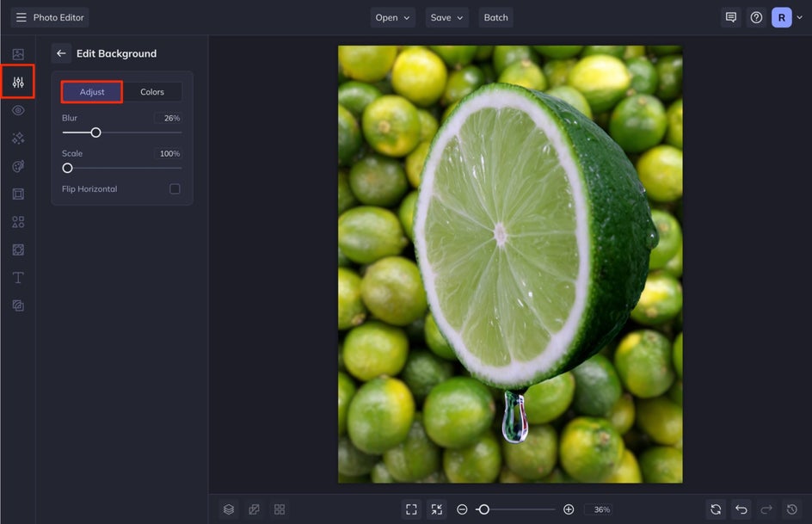This screenshot has height=524, width=812.
Task: Fit image to screen
Action: tap(411, 509)
